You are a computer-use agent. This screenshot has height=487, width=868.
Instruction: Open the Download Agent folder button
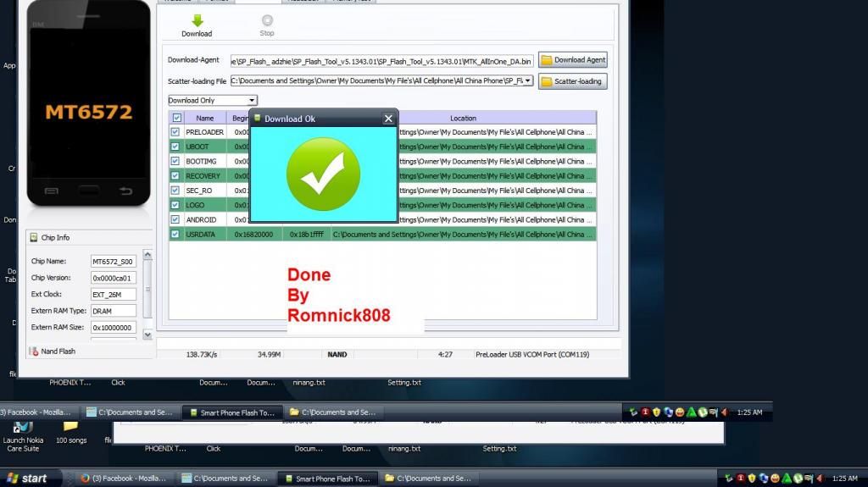(x=573, y=60)
